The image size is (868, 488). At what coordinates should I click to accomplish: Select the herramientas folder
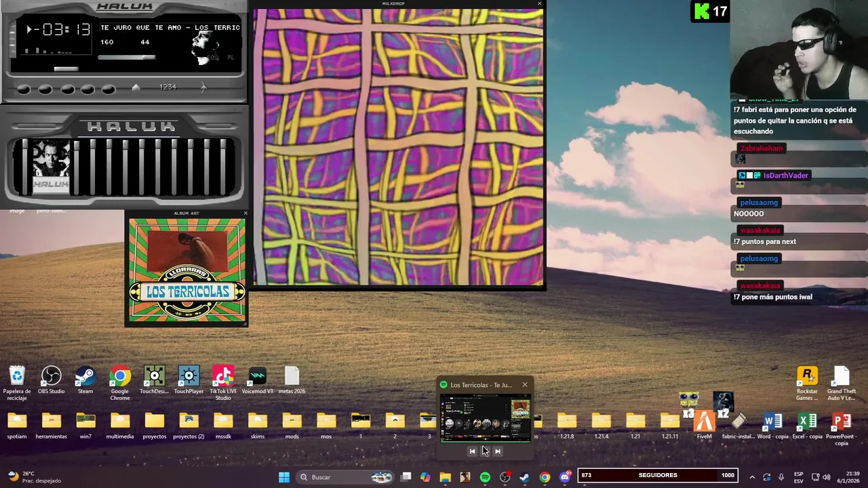pyautogui.click(x=52, y=425)
